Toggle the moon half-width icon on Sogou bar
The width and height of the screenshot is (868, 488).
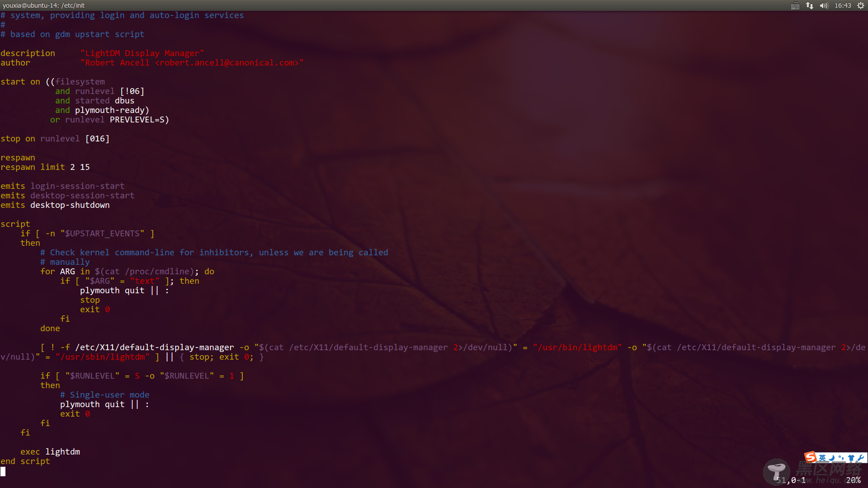pos(832,458)
